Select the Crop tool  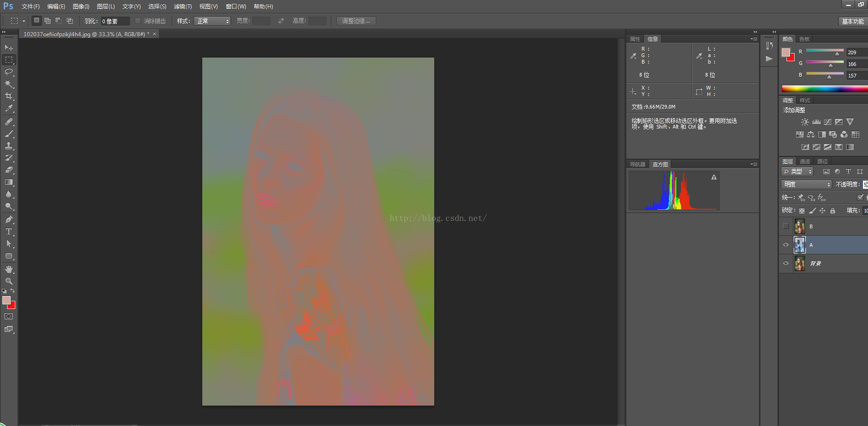point(9,96)
